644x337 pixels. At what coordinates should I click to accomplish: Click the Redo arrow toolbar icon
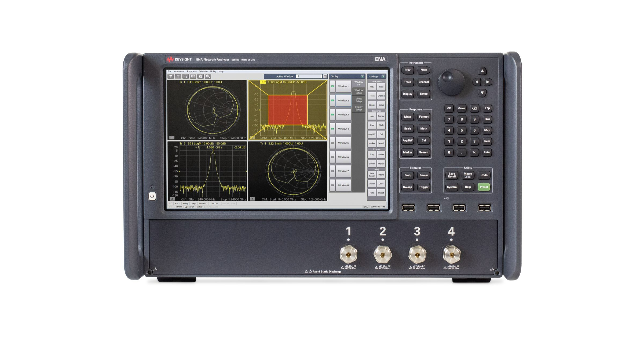[x=178, y=76]
